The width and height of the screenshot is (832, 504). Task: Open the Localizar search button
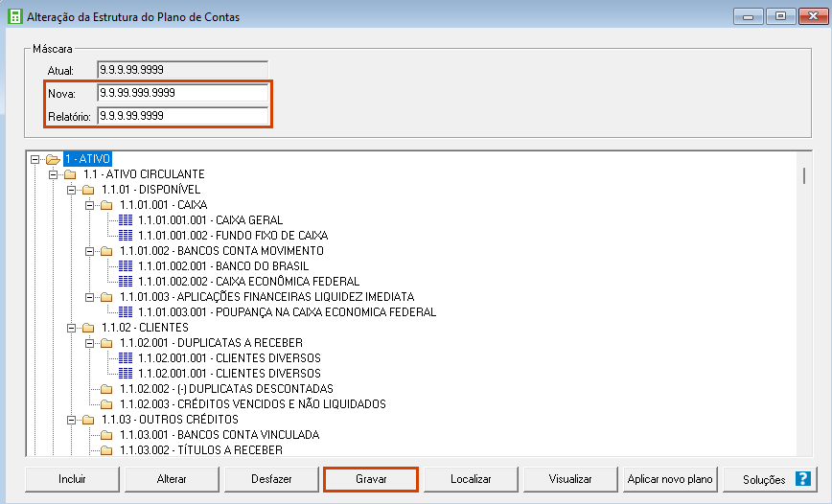point(471,479)
